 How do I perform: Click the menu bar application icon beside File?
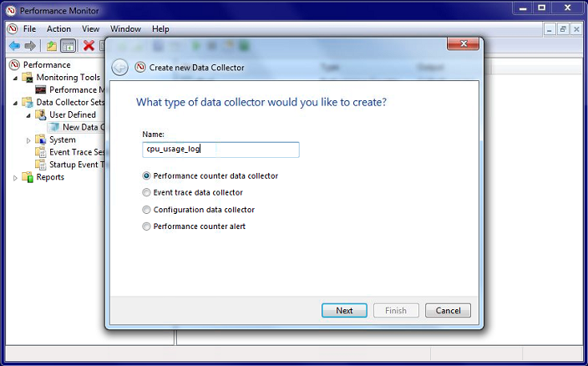coord(13,29)
